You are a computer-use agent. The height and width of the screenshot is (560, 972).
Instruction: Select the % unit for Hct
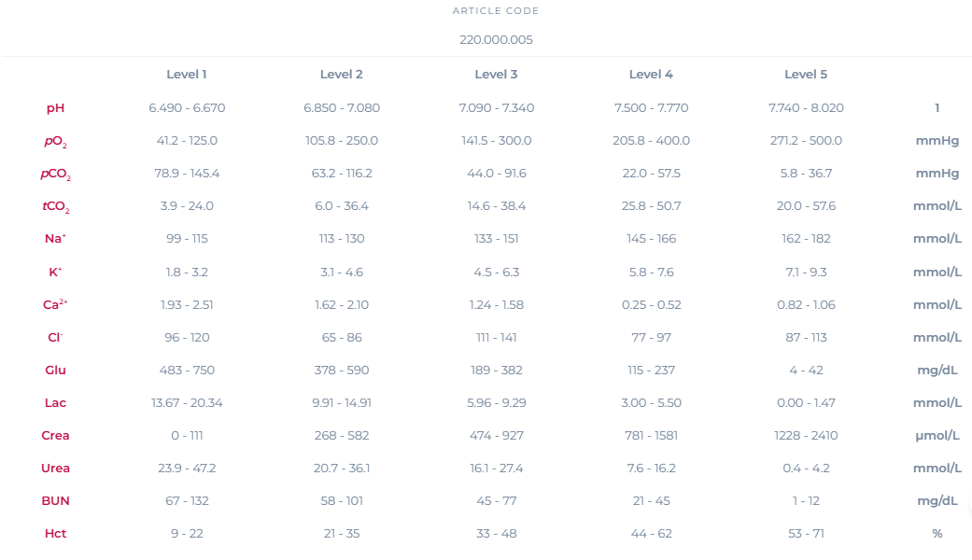point(937,534)
